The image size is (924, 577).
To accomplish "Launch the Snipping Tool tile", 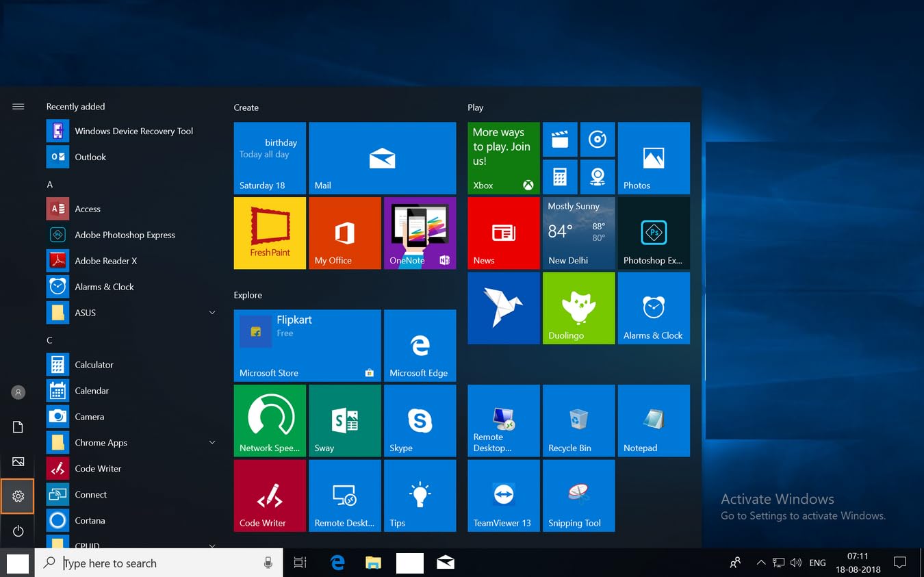I will click(x=578, y=496).
